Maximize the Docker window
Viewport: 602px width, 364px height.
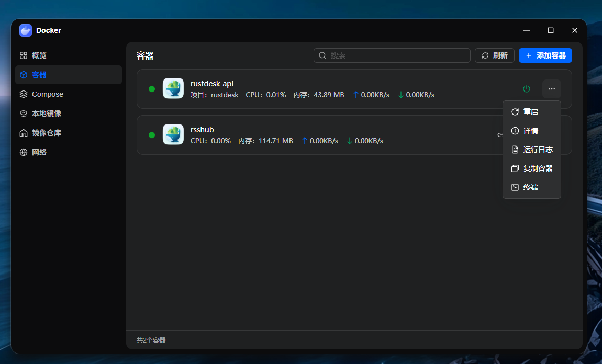tap(551, 30)
